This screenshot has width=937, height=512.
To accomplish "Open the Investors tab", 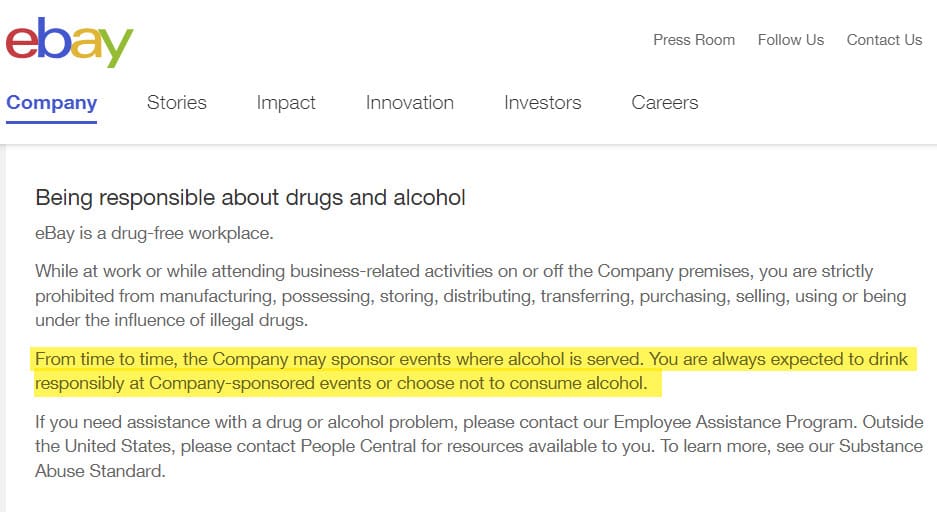I will pos(542,102).
